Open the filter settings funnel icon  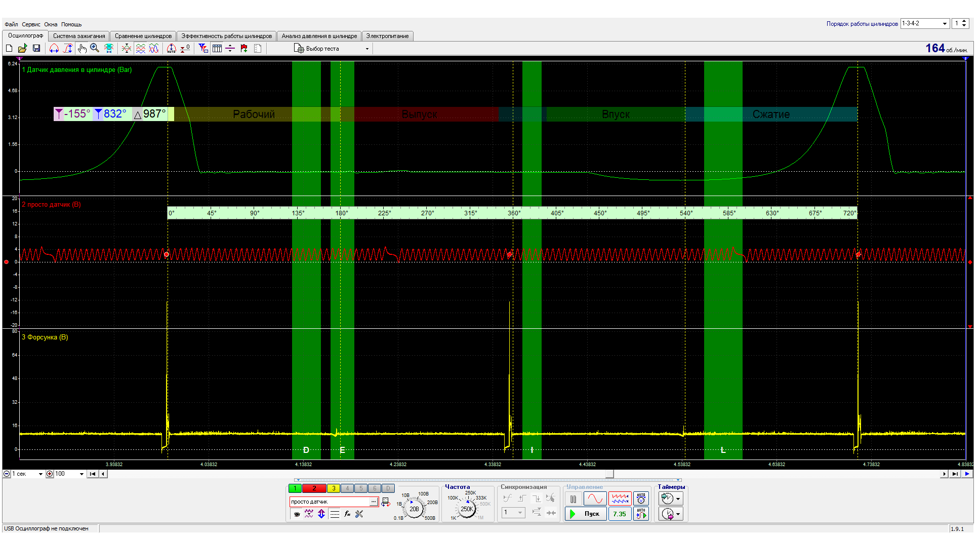click(203, 48)
